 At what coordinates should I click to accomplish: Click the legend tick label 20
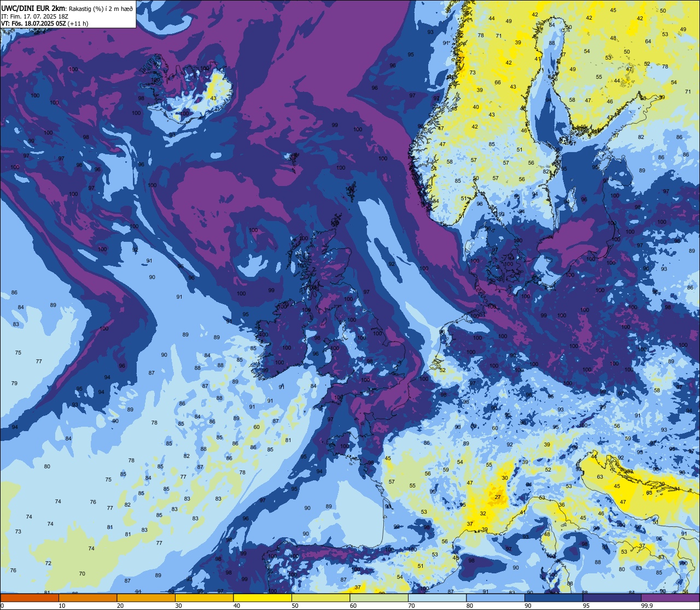click(x=120, y=606)
